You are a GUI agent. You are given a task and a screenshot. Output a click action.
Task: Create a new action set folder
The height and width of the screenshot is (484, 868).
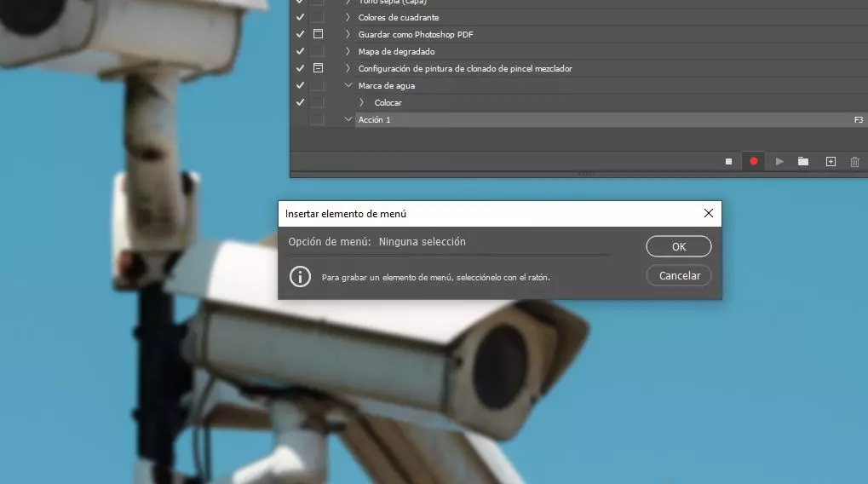point(803,161)
